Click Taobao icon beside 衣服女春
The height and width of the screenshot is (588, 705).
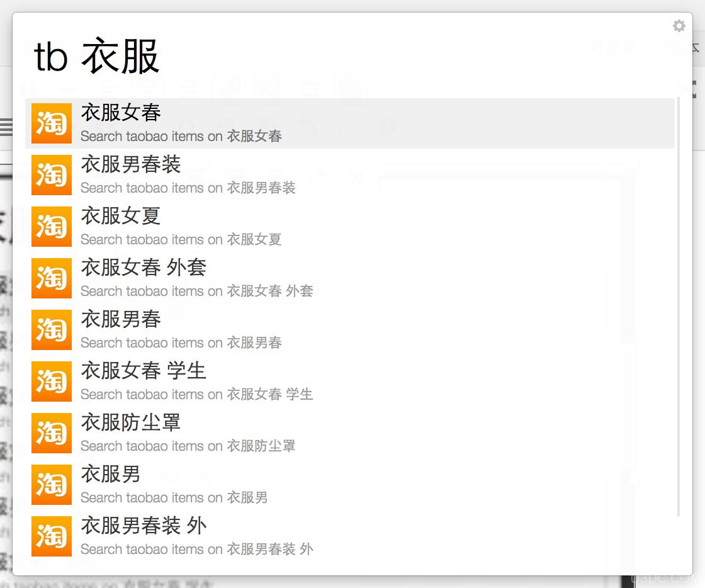pyautogui.click(x=52, y=123)
